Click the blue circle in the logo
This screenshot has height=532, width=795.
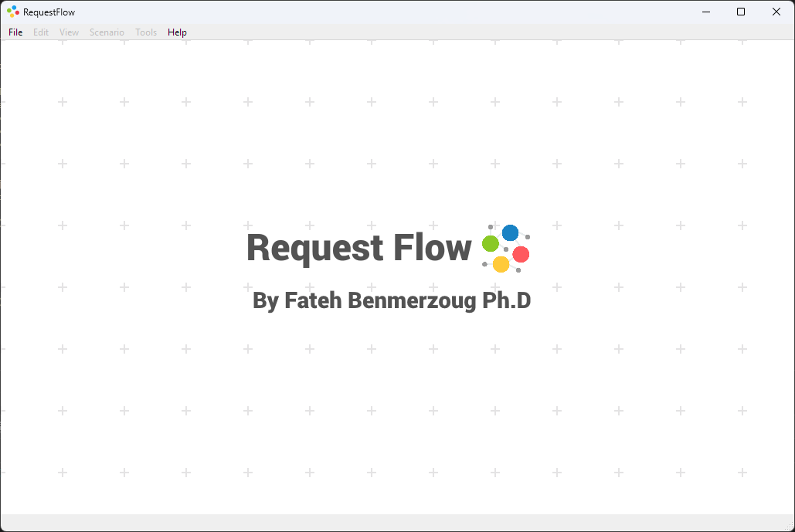(x=510, y=232)
